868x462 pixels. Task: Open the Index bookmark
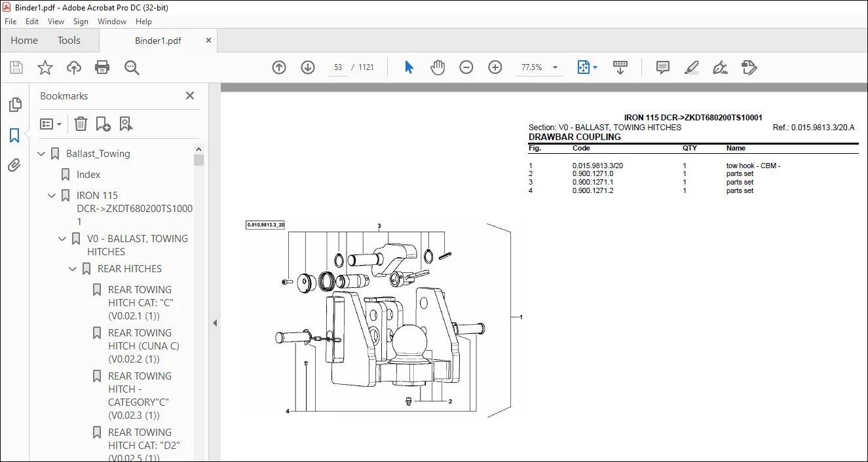88,175
